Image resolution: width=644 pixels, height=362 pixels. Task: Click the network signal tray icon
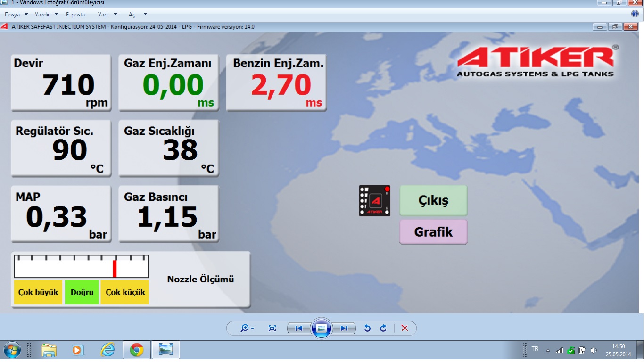pos(560,350)
